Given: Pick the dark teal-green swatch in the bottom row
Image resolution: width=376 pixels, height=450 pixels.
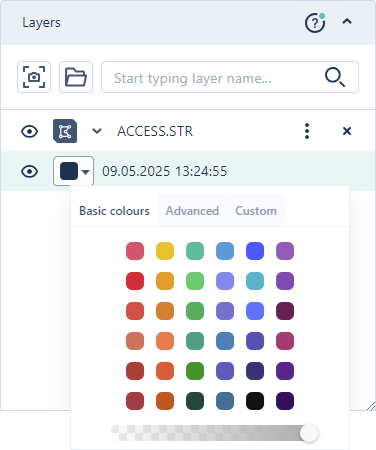Looking at the screenshot, I should coord(195,401).
